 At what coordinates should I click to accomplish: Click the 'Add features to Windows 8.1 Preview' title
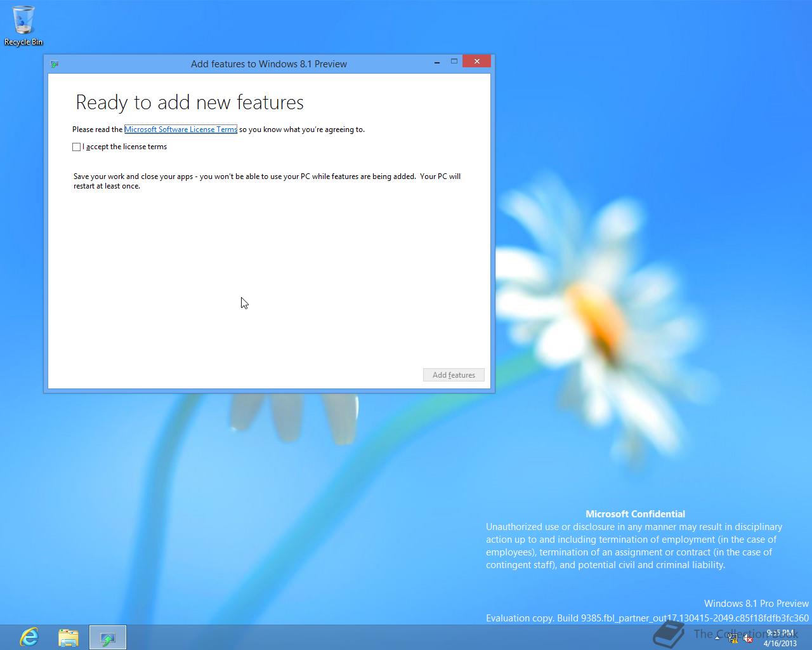click(x=269, y=64)
